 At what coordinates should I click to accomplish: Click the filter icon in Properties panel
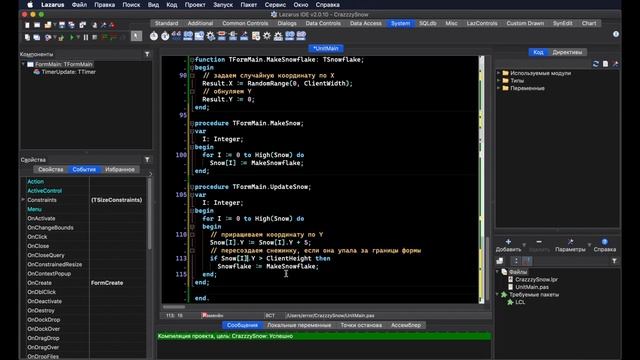point(147,160)
